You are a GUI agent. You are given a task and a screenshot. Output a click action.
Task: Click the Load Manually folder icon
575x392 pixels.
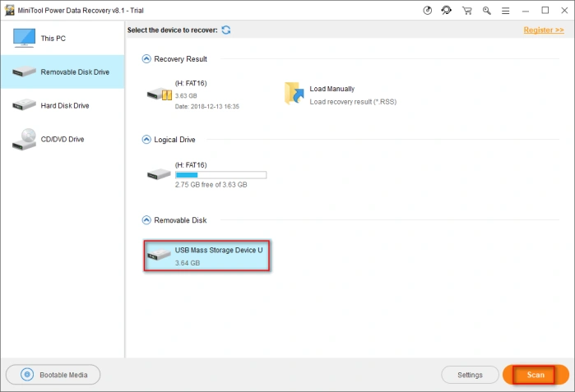(294, 94)
